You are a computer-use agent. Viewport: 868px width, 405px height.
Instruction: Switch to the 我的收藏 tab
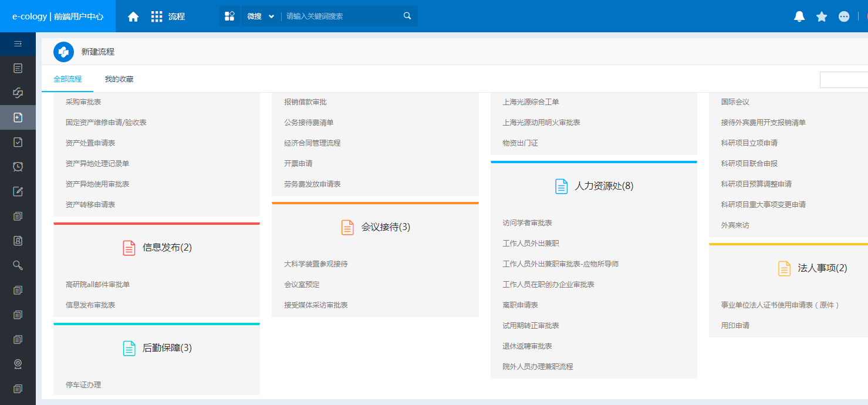click(119, 79)
